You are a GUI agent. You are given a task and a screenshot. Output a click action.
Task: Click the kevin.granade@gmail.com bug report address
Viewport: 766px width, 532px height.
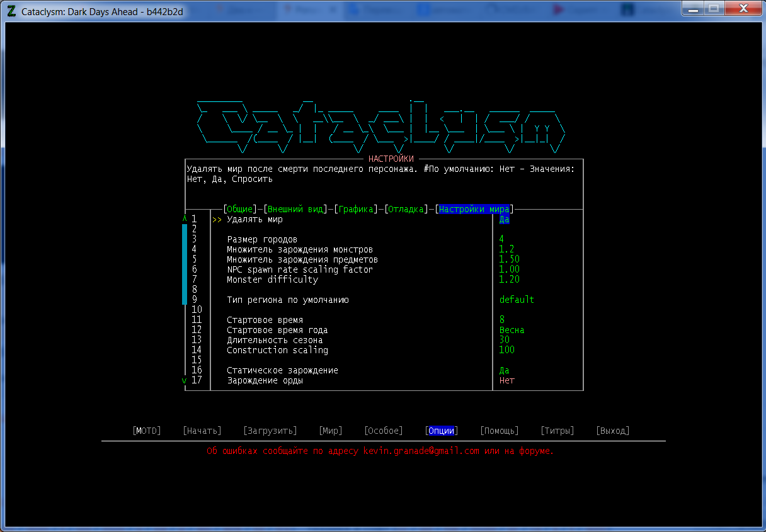[x=421, y=451]
